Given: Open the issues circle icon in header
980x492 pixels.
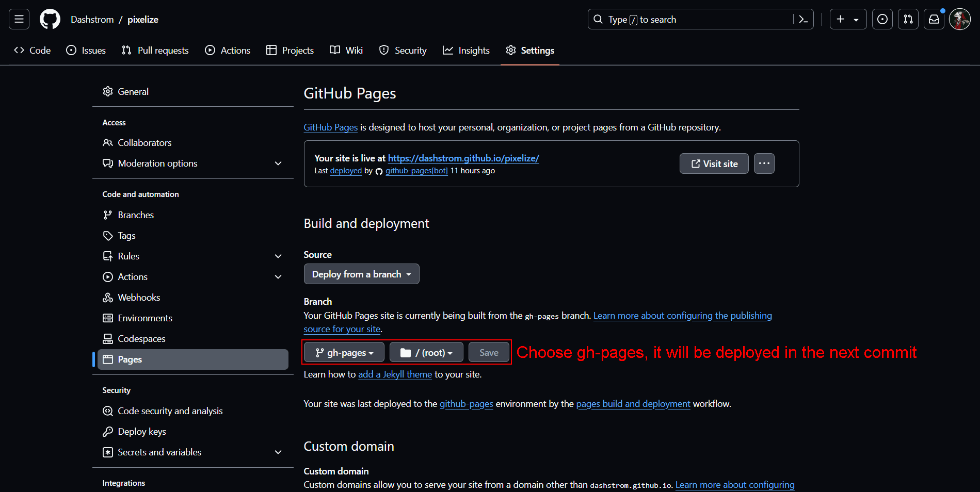Looking at the screenshot, I should pyautogui.click(x=882, y=19).
